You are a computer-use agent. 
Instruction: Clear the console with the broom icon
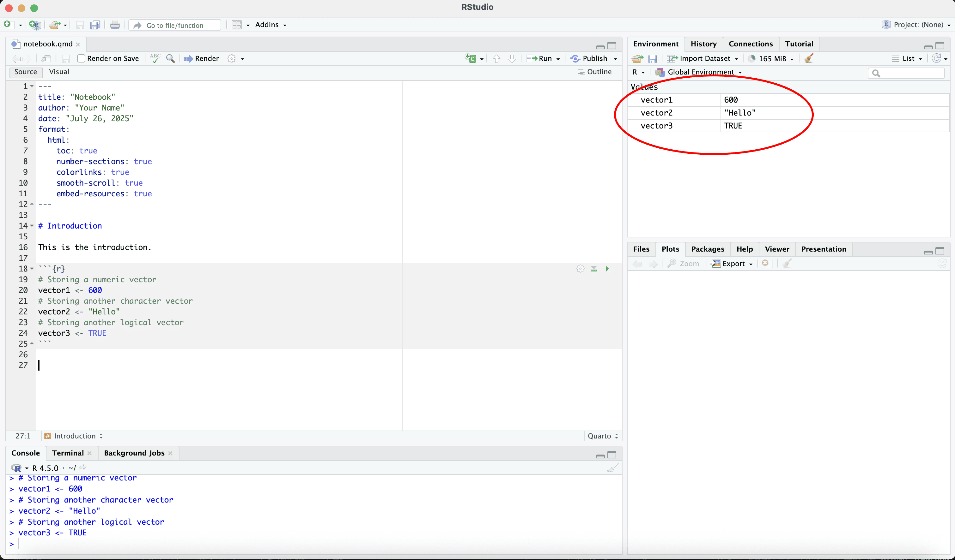click(612, 468)
